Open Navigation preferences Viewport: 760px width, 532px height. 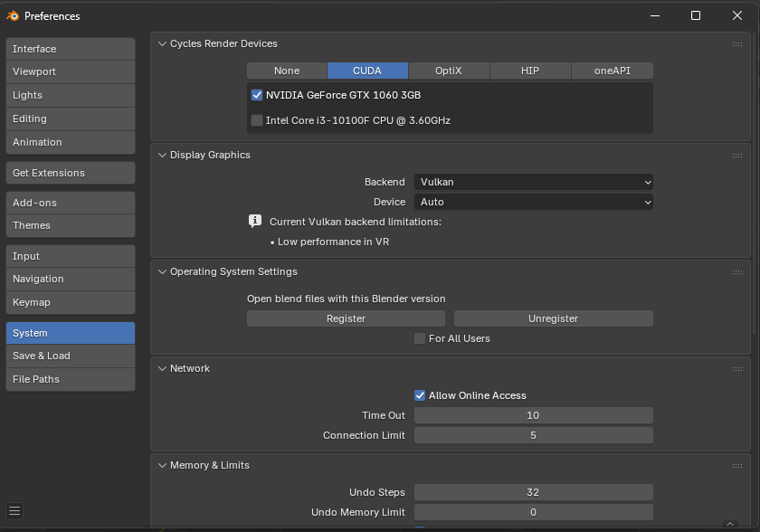click(x=71, y=279)
